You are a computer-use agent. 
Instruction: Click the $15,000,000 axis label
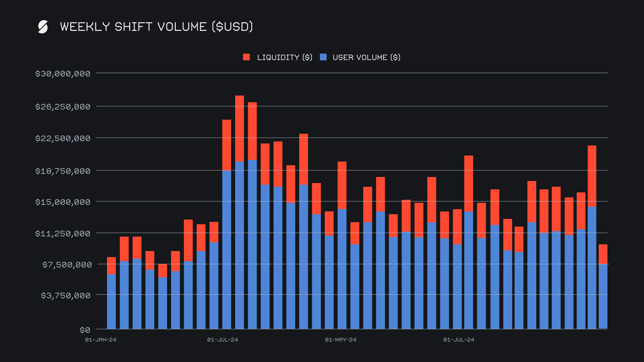click(63, 202)
